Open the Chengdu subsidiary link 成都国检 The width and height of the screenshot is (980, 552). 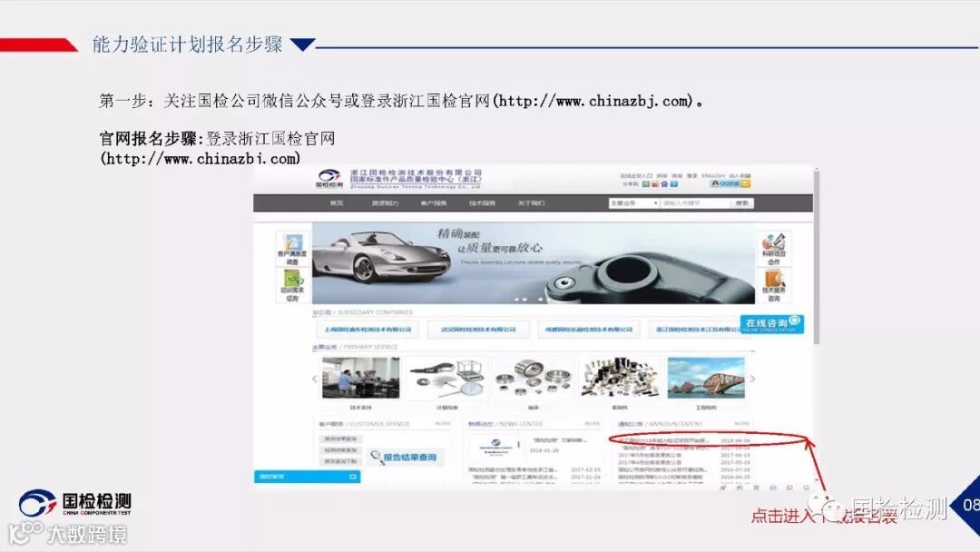(x=589, y=329)
